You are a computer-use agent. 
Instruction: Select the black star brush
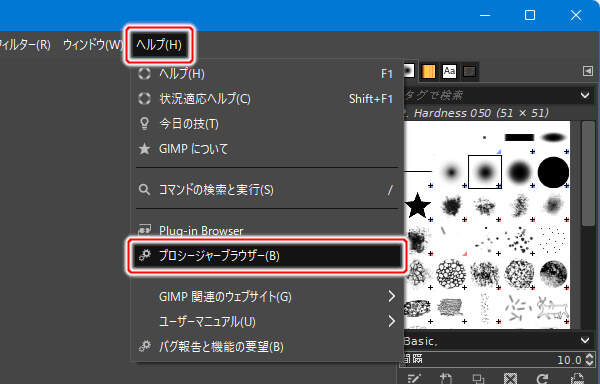[x=418, y=206]
